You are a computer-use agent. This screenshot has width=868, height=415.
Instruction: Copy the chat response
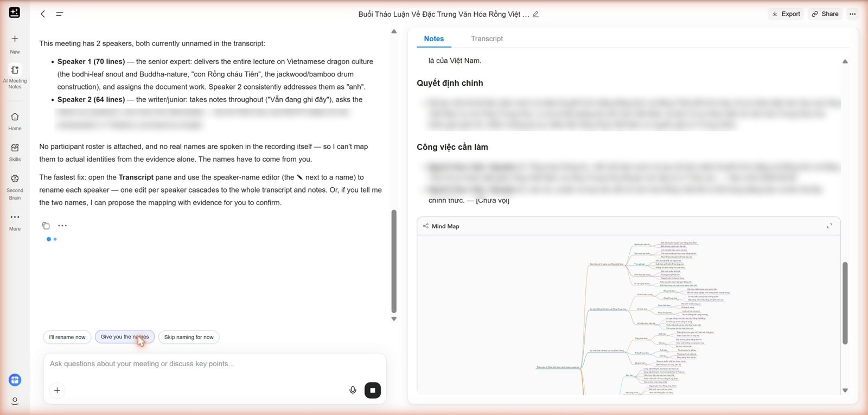(46, 226)
